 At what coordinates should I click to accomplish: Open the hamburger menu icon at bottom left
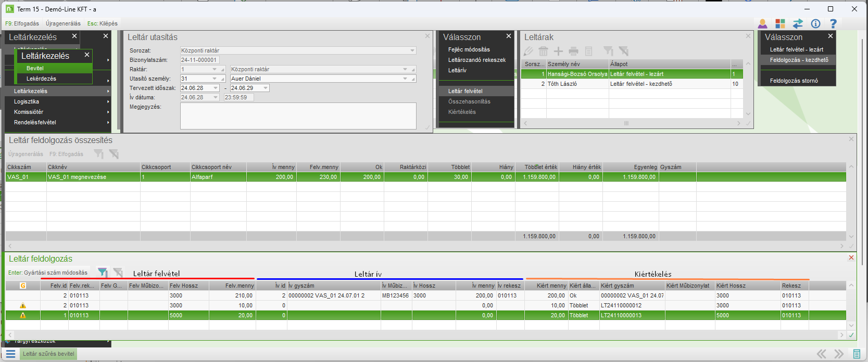coord(10,354)
